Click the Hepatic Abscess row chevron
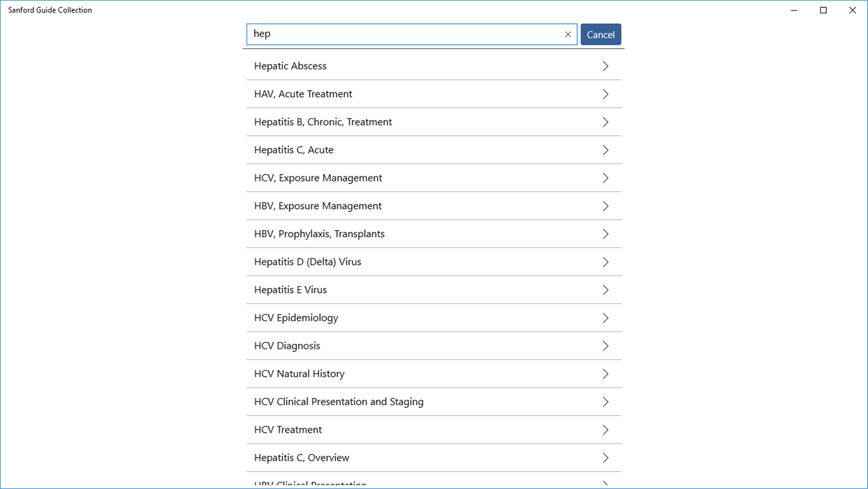Image resolution: width=868 pixels, height=489 pixels. tap(605, 66)
